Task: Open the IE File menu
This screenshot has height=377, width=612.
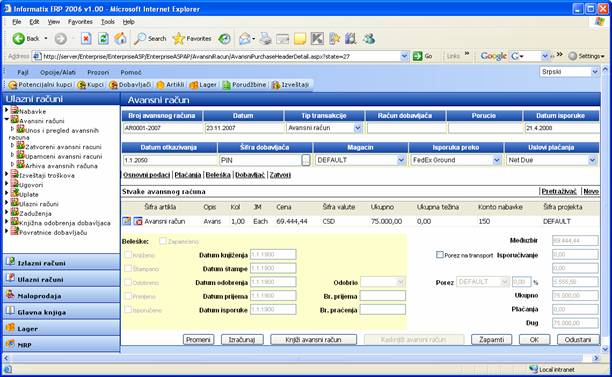Action: tap(17, 22)
